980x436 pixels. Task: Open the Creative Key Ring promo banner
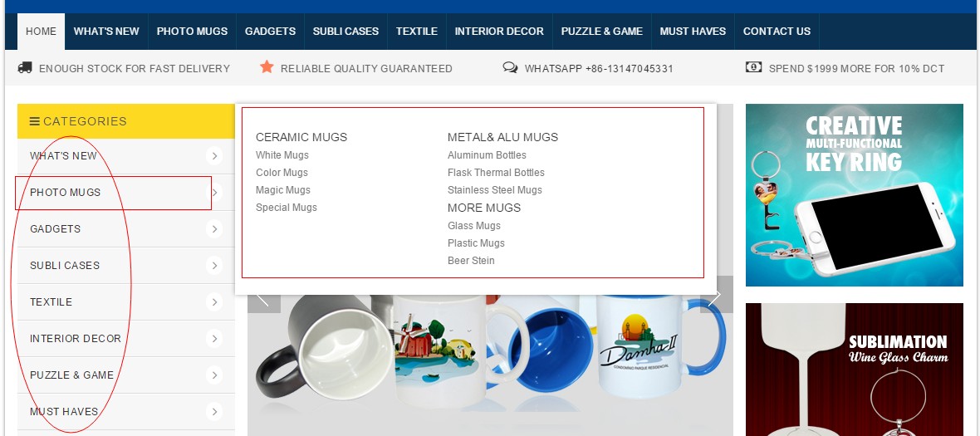click(x=854, y=195)
